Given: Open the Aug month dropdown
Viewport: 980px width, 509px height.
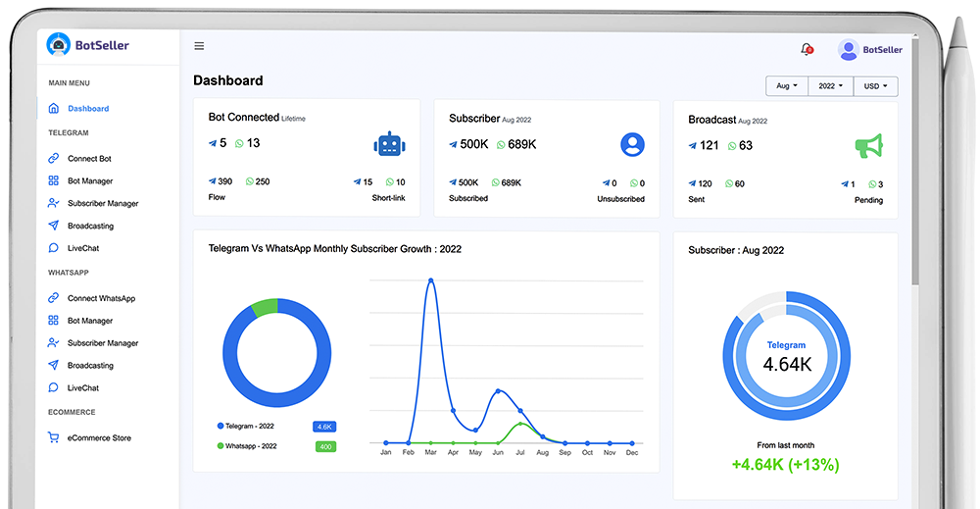Looking at the screenshot, I should tap(787, 85).
